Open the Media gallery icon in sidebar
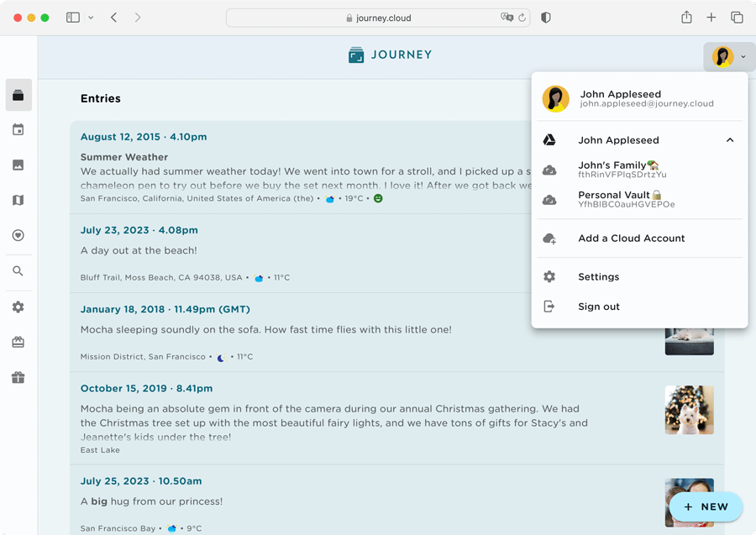Viewport: 756px width, 535px height. pos(18,165)
